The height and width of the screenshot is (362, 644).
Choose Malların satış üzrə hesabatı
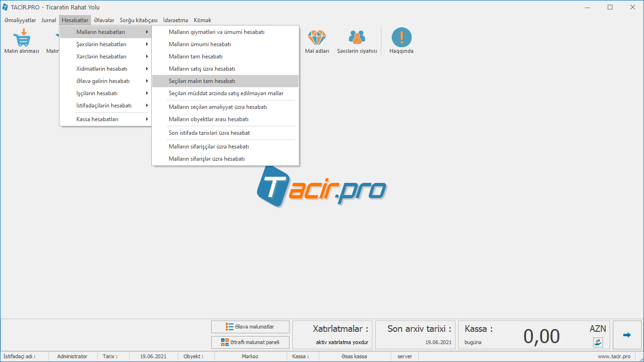[202, 69]
